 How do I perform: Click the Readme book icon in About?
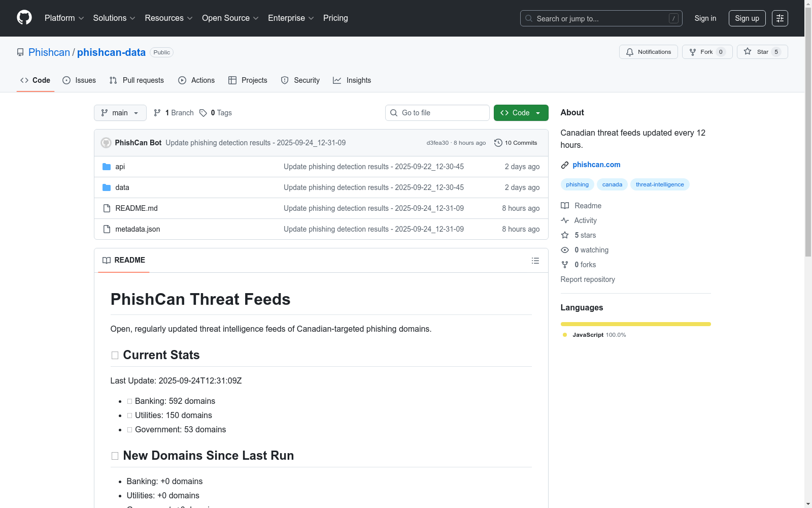click(565, 206)
